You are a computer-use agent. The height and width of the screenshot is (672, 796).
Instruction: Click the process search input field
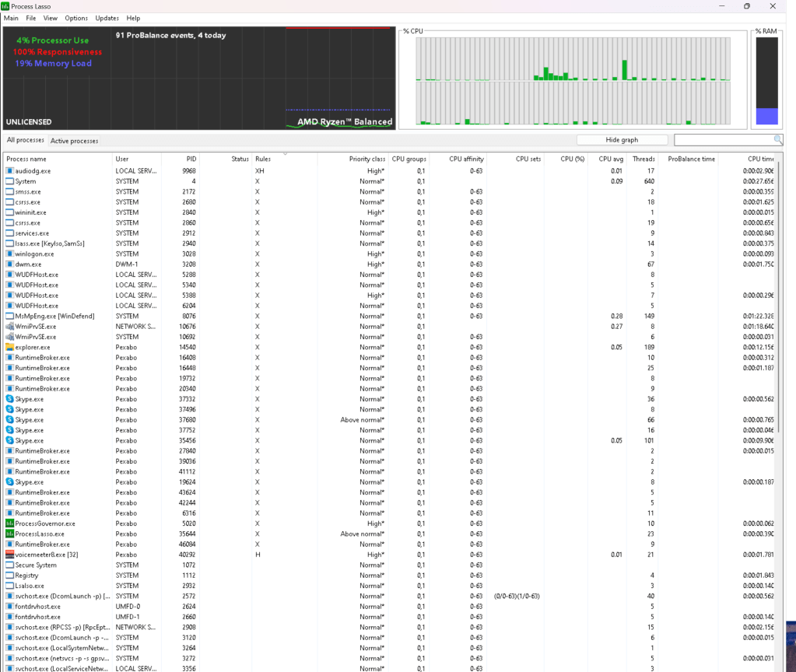724,139
